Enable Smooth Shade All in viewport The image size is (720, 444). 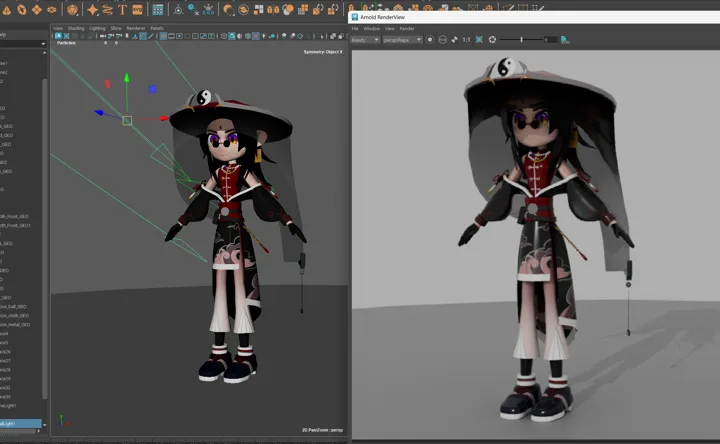point(231,36)
